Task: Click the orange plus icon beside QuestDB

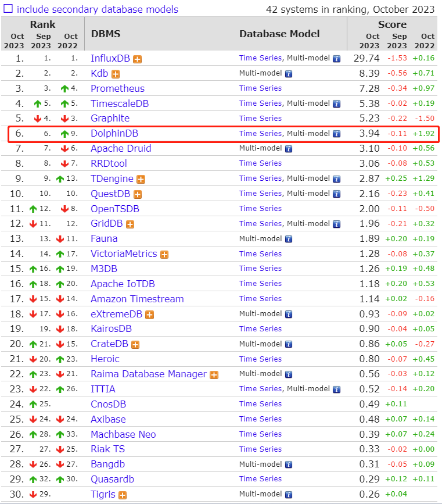Action: point(138,195)
